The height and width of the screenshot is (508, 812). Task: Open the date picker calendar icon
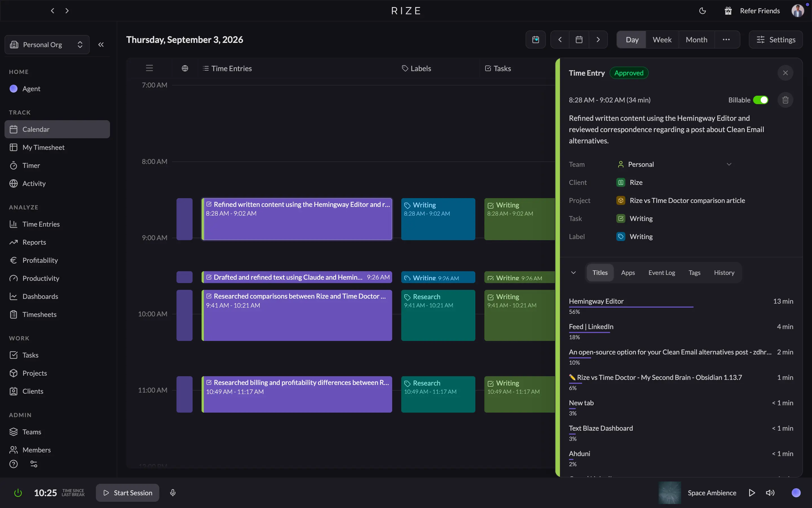(579, 40)
